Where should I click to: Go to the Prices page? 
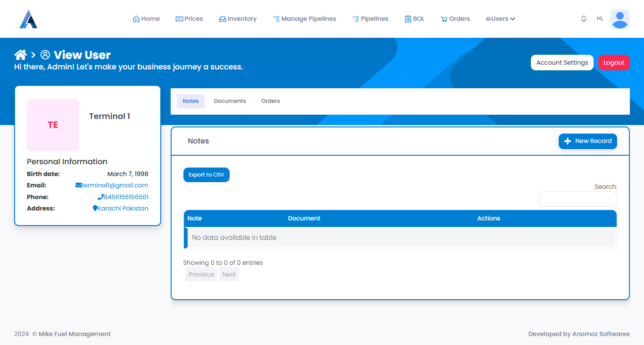[x=189, y=19]
